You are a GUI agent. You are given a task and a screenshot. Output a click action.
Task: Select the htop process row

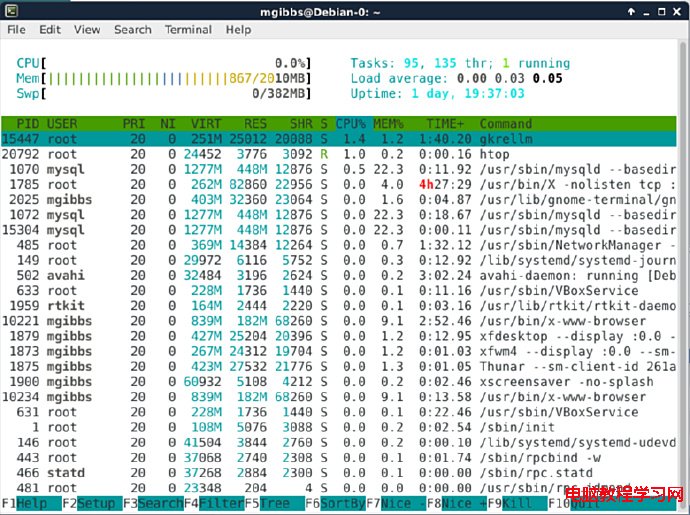(x=339, y=154)
